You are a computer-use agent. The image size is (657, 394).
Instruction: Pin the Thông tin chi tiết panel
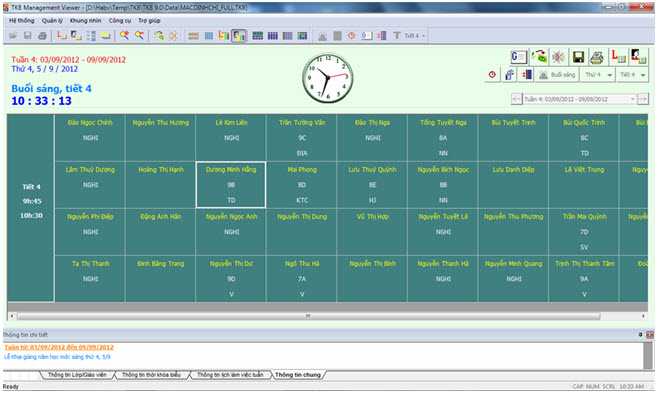(640, 334)
